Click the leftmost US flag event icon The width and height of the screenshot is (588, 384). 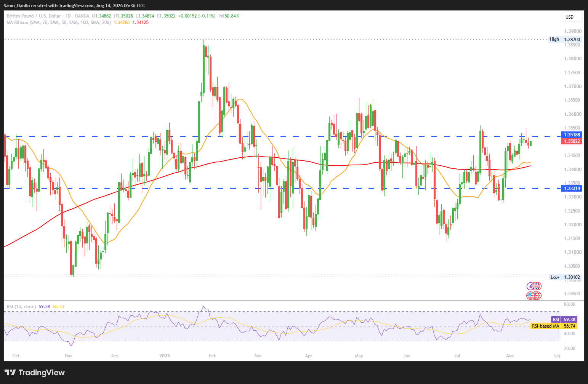click(x=530, y=295)
